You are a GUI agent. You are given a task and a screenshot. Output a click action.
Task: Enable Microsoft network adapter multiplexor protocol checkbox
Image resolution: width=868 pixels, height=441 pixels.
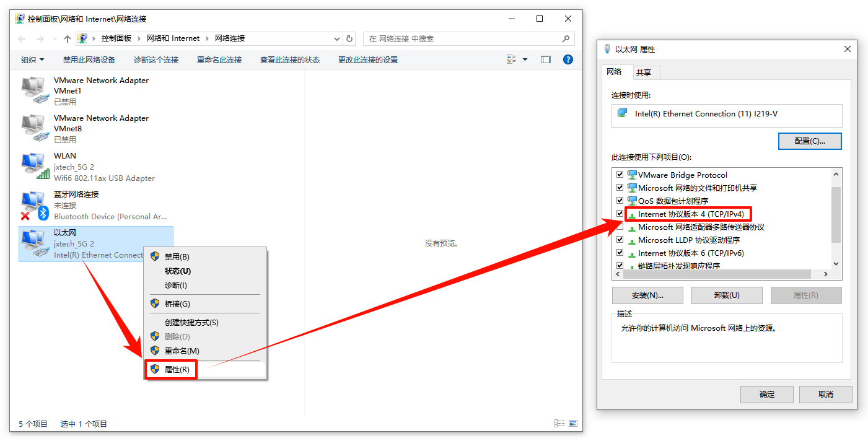[620, 227]
